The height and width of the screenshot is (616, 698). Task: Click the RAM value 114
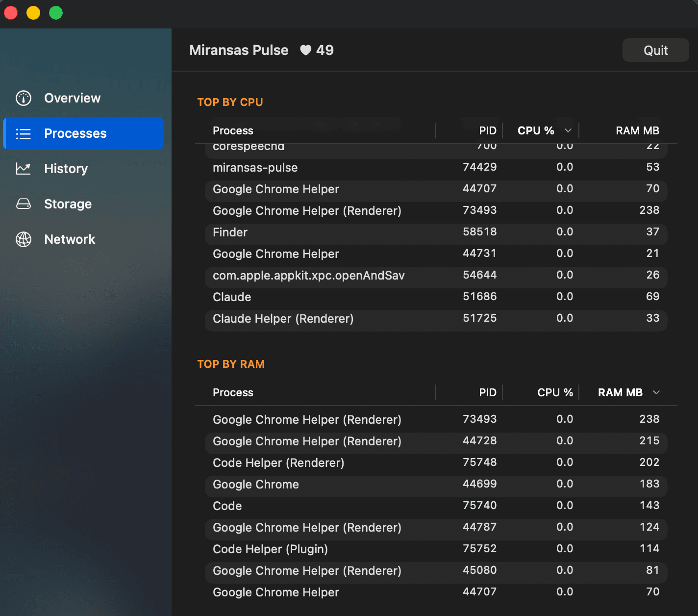pos(649,549)
